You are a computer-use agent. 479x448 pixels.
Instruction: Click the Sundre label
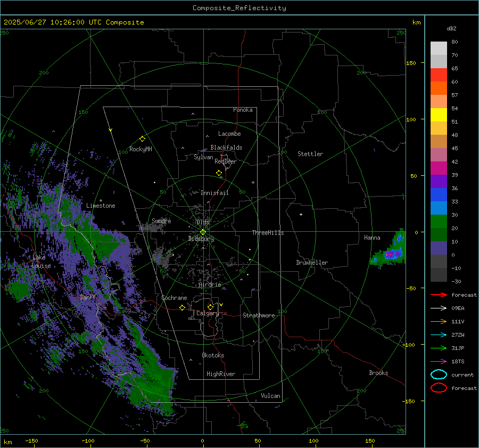click(161, 221)
